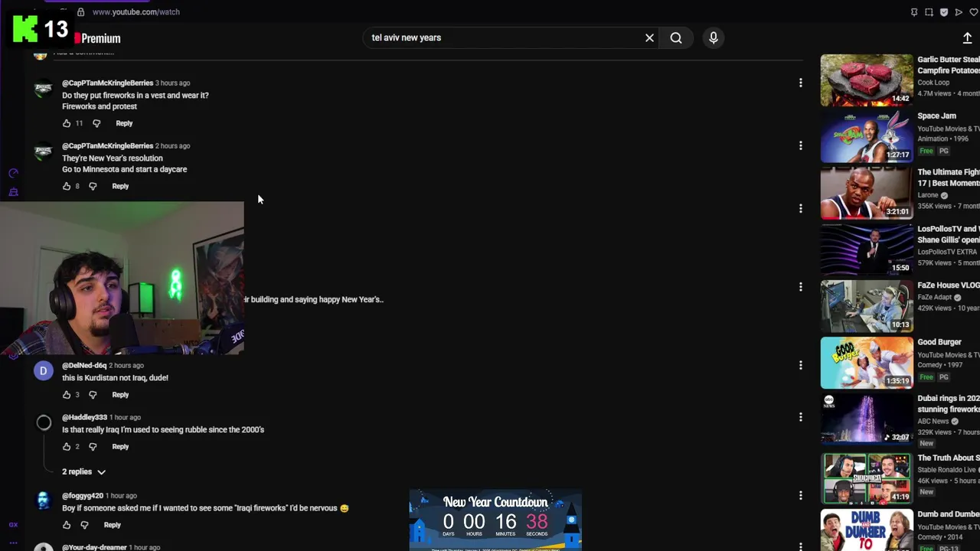Viewport: 980px width, 551px height.
Task: Open @Haddley333 channel link
Action: point(84,417)
